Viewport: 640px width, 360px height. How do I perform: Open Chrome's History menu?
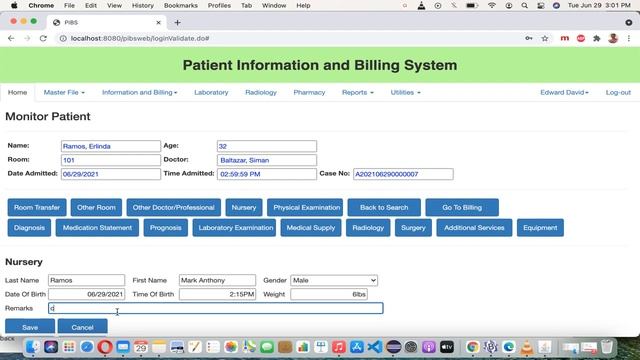click(x=142, y=5)
